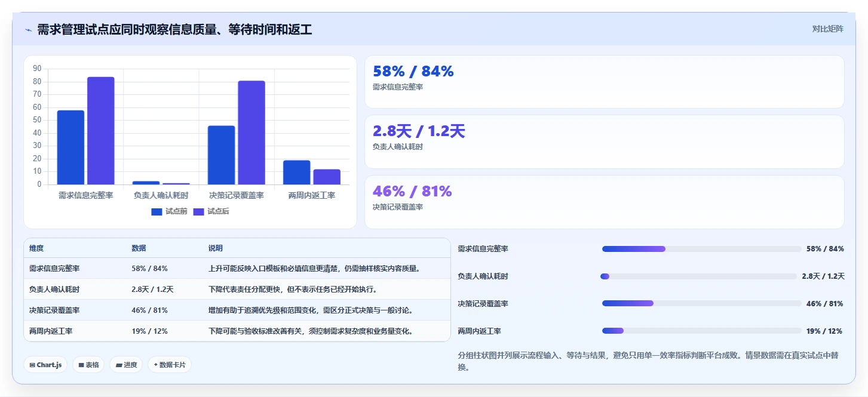Open the 2.8天 / 1.2天 data card
The width and height of the screenshot is (868, 397).
604,142
